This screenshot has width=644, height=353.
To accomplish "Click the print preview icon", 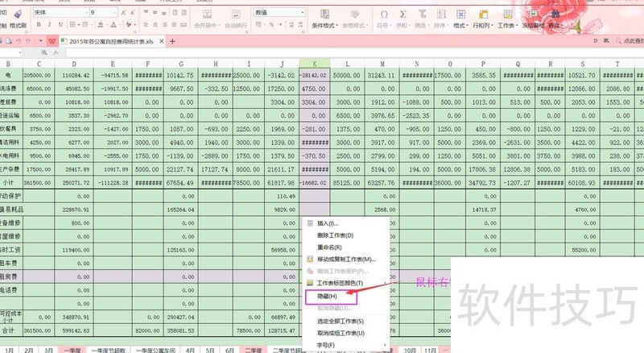I will coord(9,41).
